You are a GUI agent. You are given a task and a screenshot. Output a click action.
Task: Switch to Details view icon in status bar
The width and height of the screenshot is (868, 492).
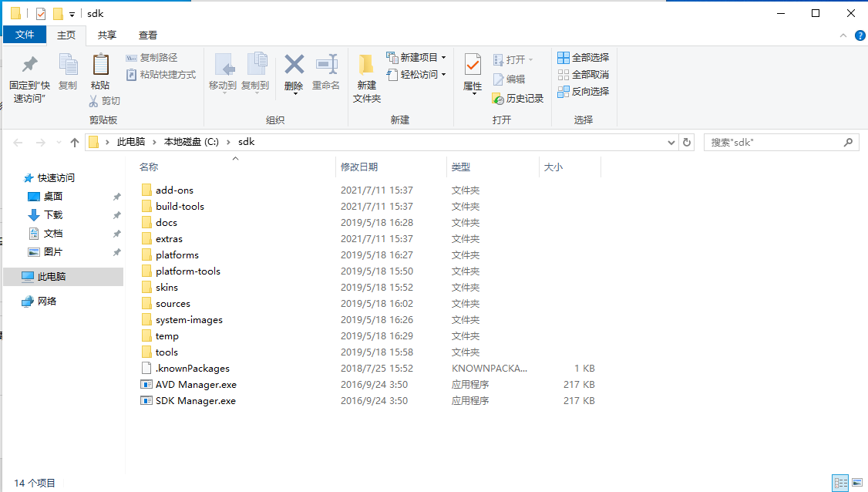(840, 484)
